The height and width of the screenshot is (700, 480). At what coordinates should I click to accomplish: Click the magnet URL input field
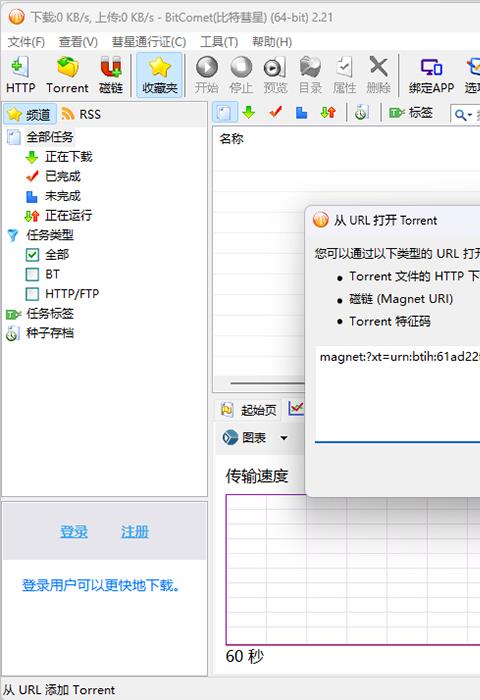coord(397,394)
